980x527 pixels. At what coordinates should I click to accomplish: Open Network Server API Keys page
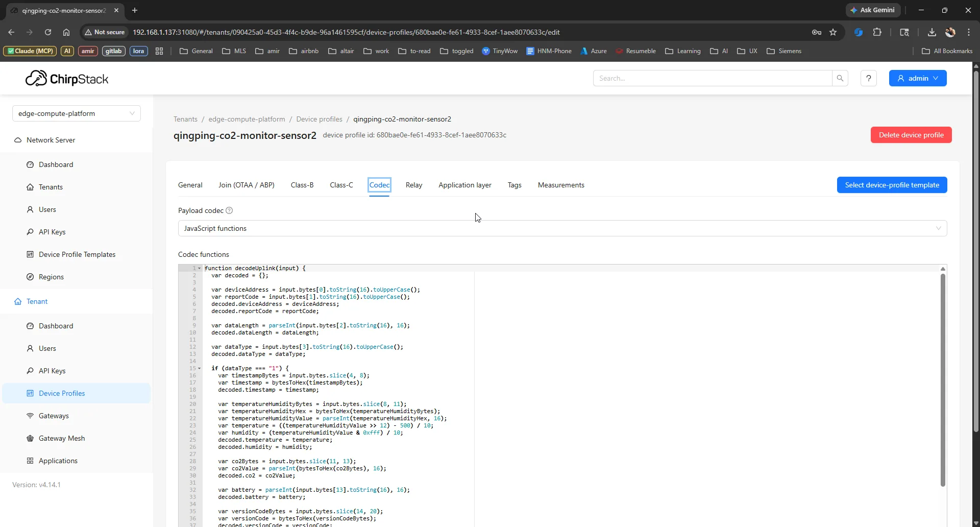point(52,232)
